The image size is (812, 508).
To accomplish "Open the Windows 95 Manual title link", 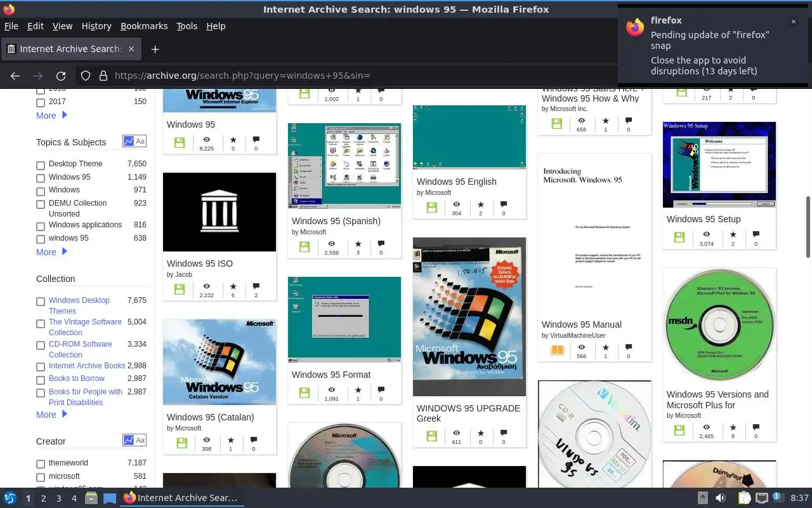I will [582, 324].
